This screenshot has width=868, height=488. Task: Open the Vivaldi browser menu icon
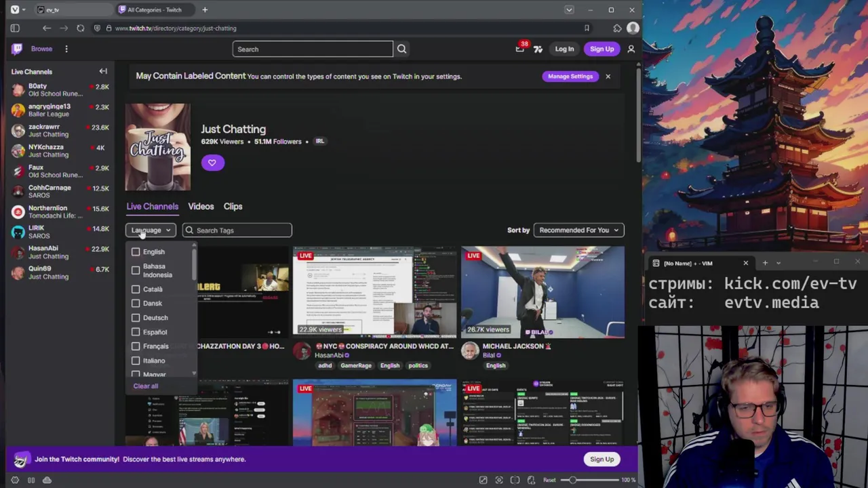[15, 9]
